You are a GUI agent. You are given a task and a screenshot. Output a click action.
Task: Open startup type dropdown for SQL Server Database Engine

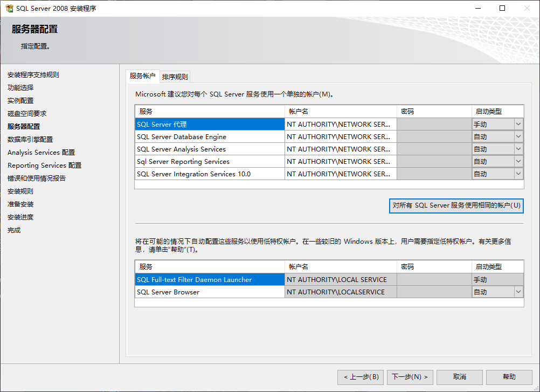point(518,137)
